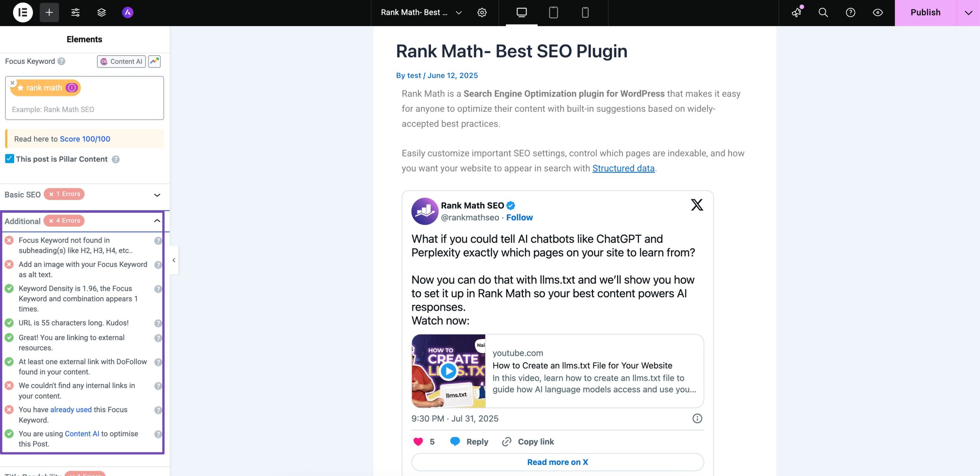The image size is (980, 476).
Task: Open the add element plus button
Action: click(49, 13)
